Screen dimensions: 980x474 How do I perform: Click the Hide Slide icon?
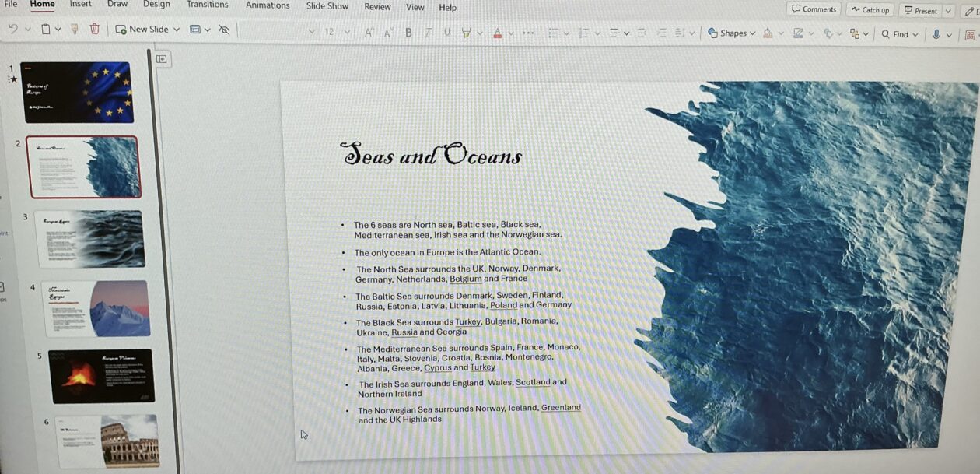click(224, 30)
